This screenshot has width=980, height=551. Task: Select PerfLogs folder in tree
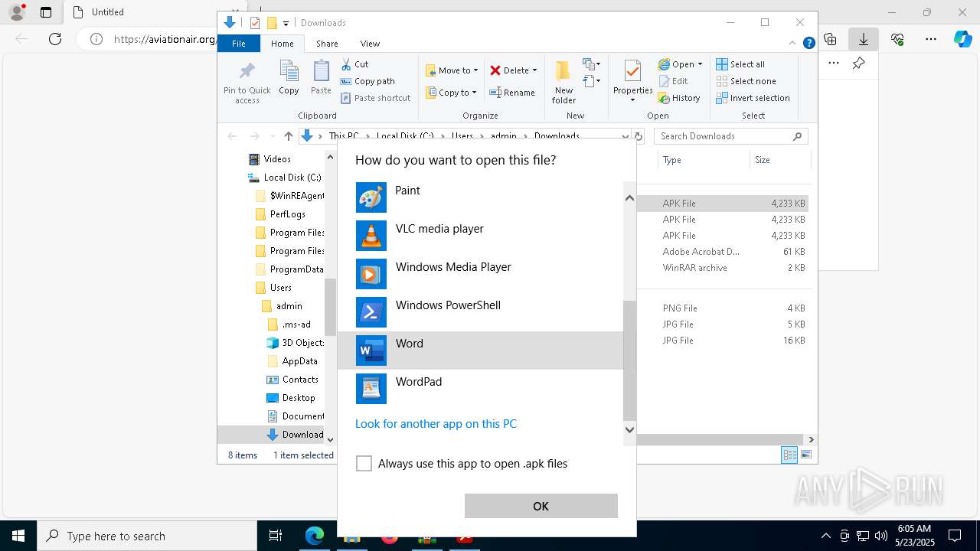click(279, 214)
